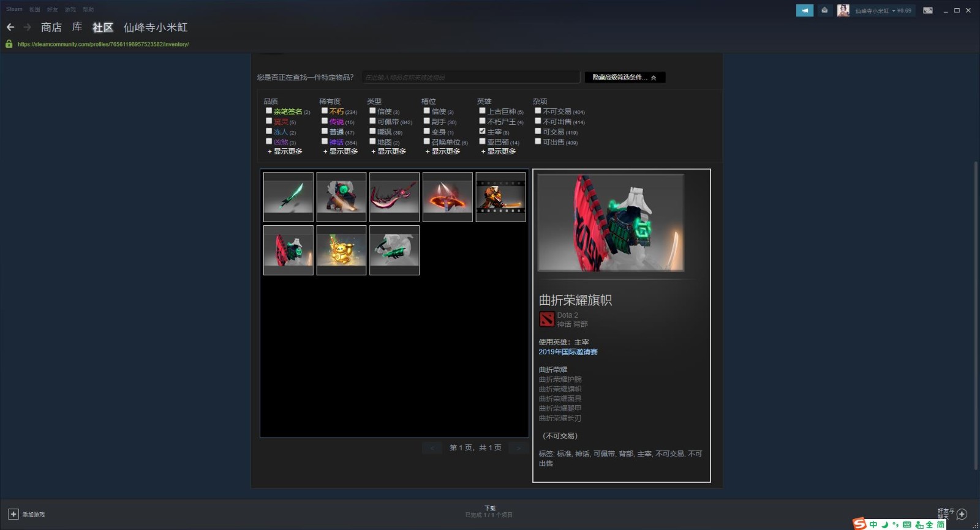The image size is (980, 530).
Task: Check the 传说 rarity filter
Action: pos(325,121)
